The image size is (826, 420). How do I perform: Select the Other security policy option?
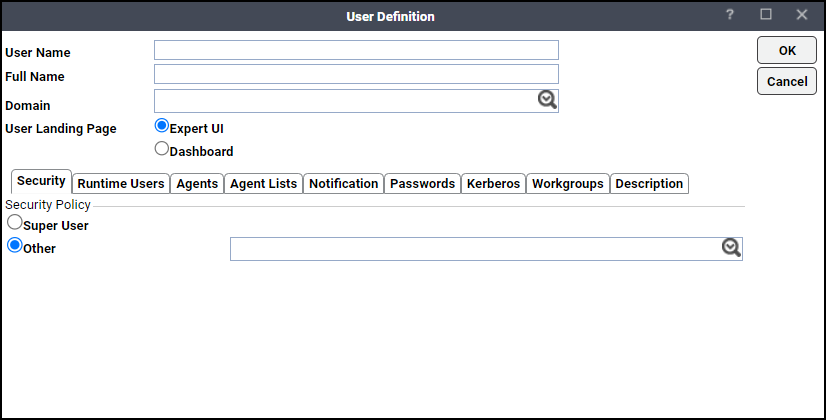[15, 245]
